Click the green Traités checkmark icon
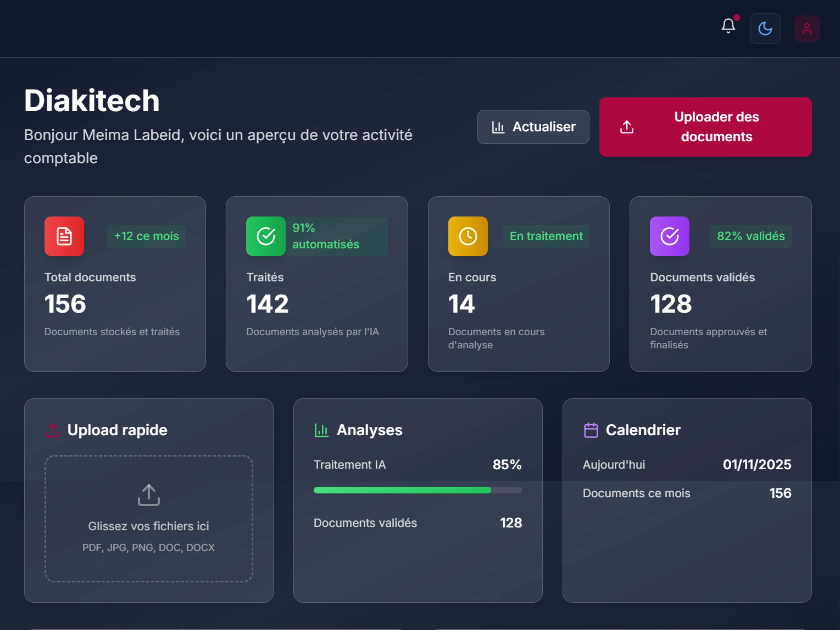Image resolution: width=840 pixels, height=630 pixels. (x=266, y=236)
